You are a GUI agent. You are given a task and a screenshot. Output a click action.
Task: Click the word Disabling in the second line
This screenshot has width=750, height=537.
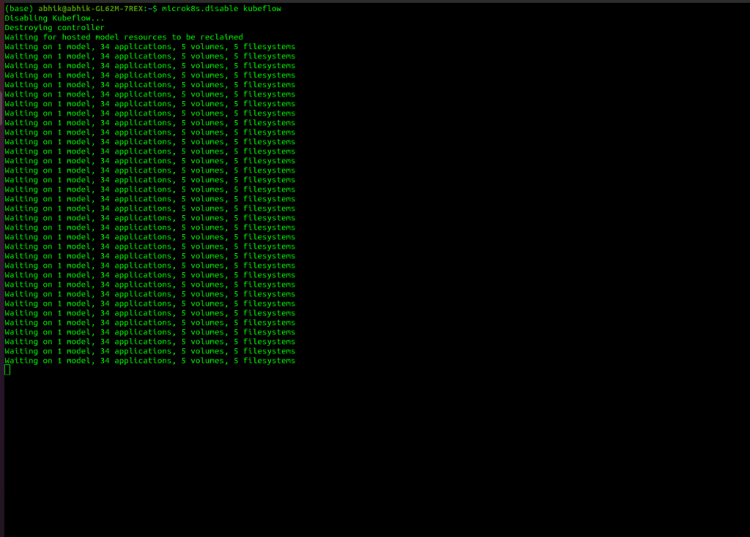25,18
